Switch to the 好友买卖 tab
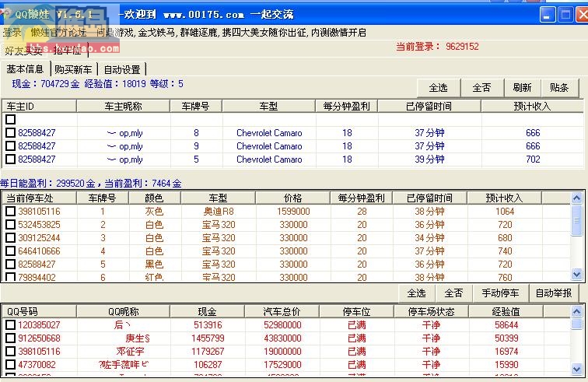This screenshot has width=588, height=382. (23, 51)
